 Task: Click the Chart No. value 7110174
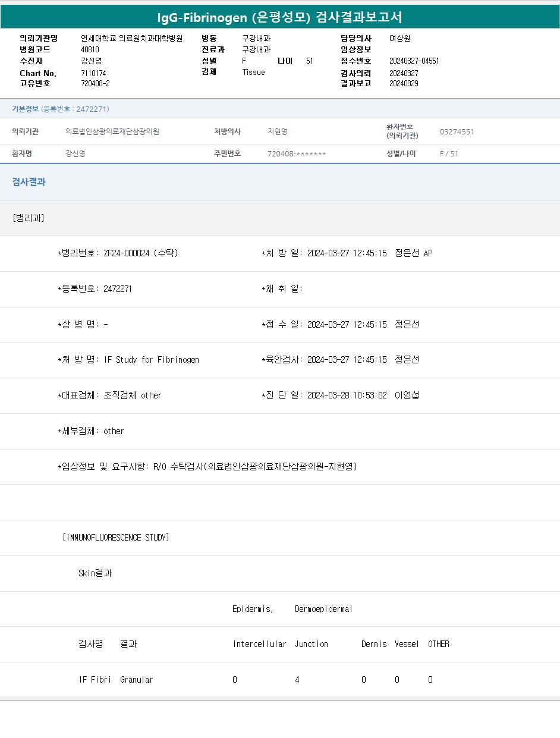point(93,73)
